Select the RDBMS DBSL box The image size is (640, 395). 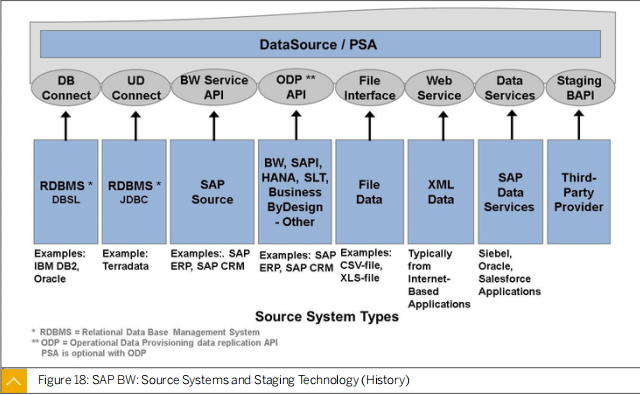pyautogui.click(x=66, y=192)
